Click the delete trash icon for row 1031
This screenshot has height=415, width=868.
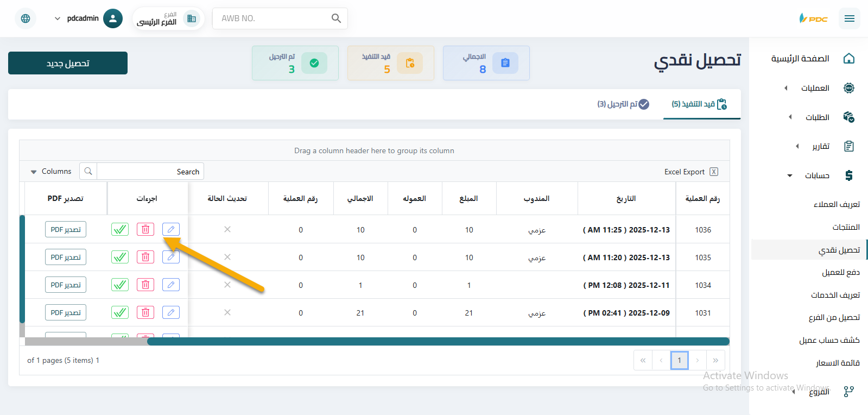click(145, 312)
